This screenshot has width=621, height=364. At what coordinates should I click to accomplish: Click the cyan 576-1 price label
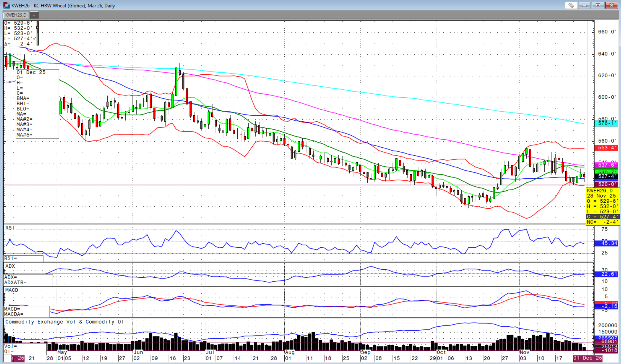pos(606,123)
